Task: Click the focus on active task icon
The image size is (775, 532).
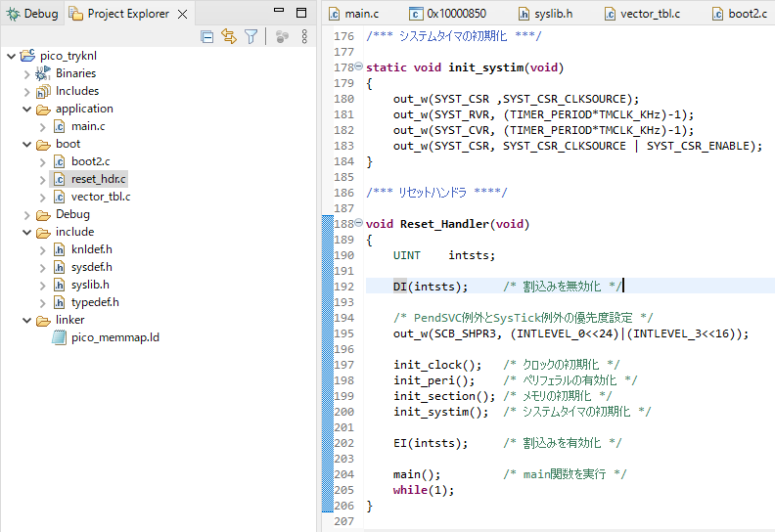Action: point(282,36)
